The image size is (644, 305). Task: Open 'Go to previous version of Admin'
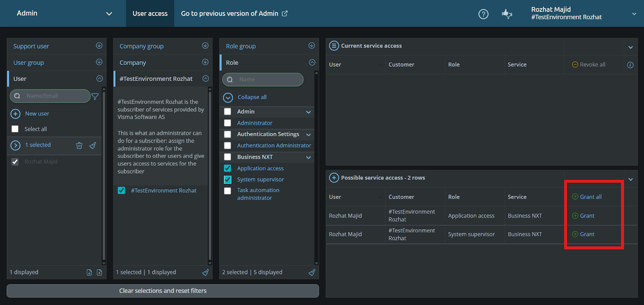[x=234, y=13]
